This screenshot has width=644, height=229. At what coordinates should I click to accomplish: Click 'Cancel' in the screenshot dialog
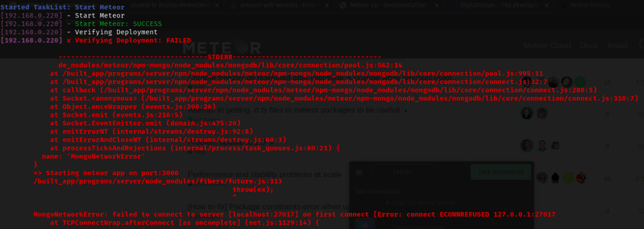pos(402,172)
